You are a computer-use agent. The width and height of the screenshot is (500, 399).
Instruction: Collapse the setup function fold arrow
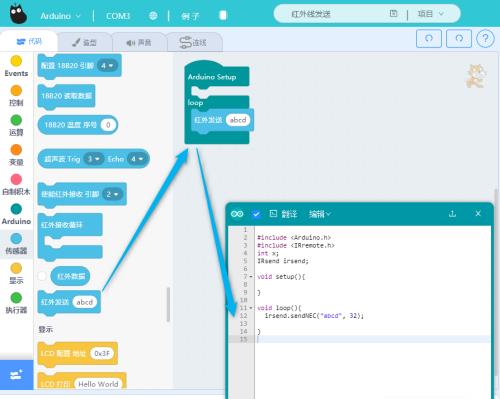[251, 277]
